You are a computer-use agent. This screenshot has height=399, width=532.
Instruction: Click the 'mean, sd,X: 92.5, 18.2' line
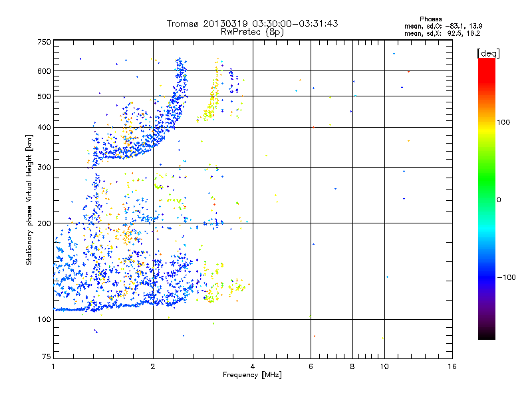[442, 33]
